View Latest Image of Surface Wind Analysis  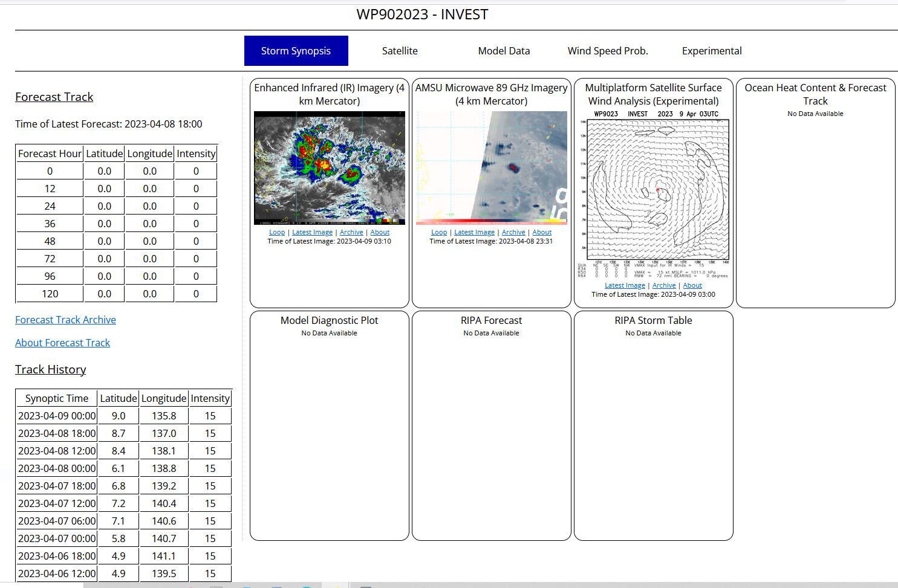(625, 285)
